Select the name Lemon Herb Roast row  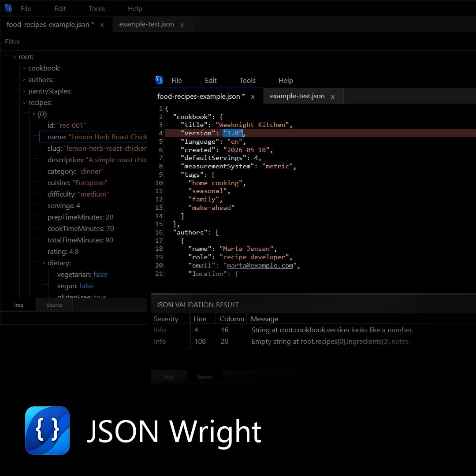[93, 137]
